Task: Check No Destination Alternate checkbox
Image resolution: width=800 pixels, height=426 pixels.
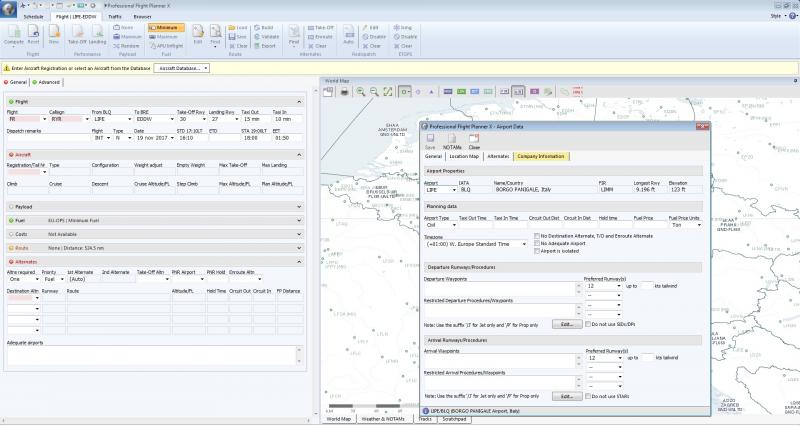Action: click(537, 236)
